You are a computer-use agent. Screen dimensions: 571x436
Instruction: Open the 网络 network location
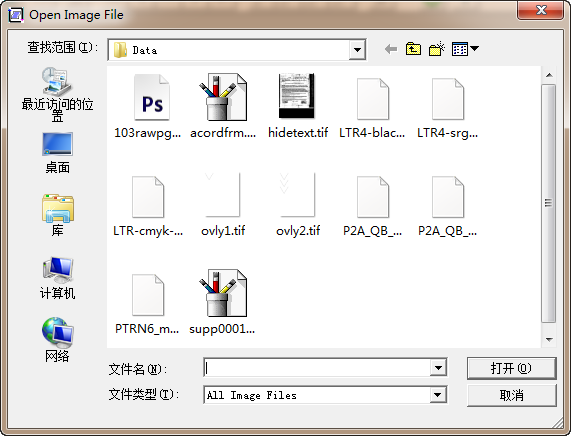click(57, 340)
